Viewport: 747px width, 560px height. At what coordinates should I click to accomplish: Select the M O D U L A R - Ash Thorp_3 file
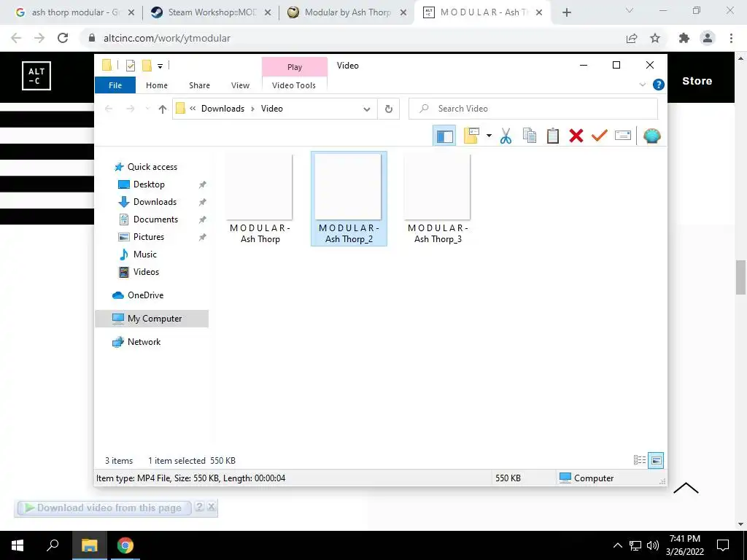pyautogui.click(x=438, y=198)
